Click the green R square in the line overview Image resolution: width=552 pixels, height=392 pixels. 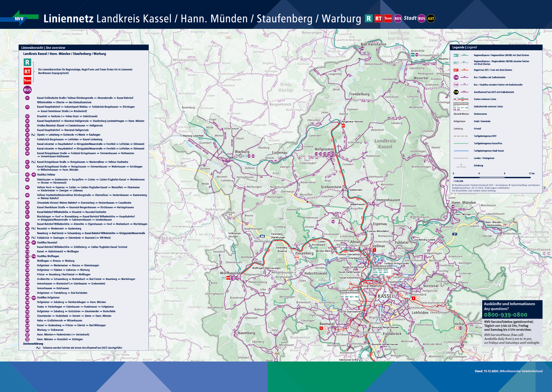click(x=27, y=62)
